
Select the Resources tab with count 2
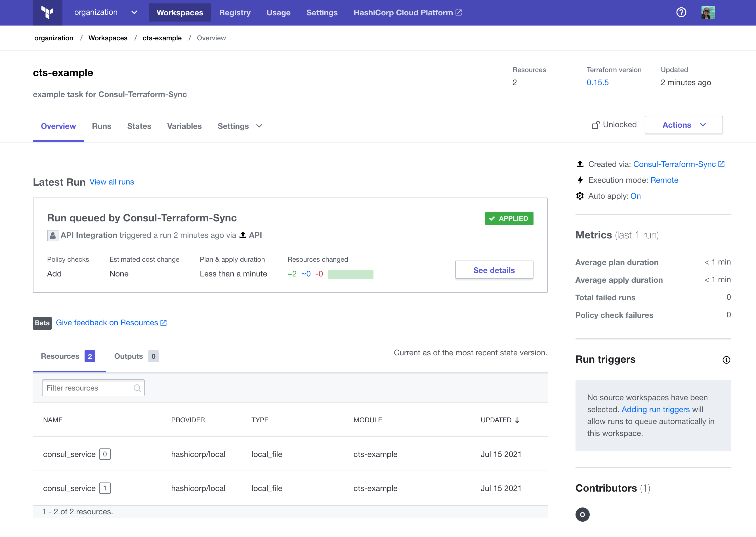70,356
